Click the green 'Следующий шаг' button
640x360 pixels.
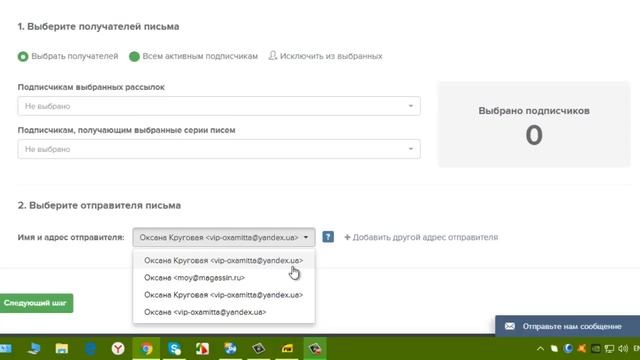(x=36, y=303)
